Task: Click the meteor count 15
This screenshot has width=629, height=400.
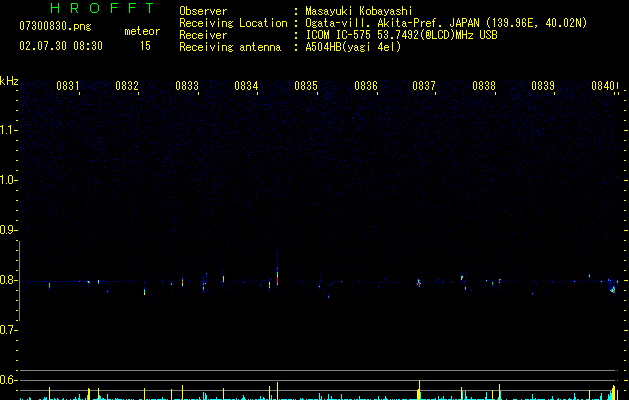Action: click(x=145, y=46)
